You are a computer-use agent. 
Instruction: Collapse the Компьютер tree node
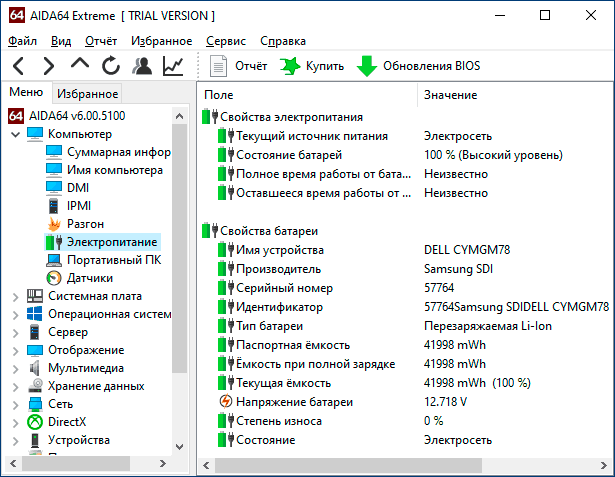13,134
